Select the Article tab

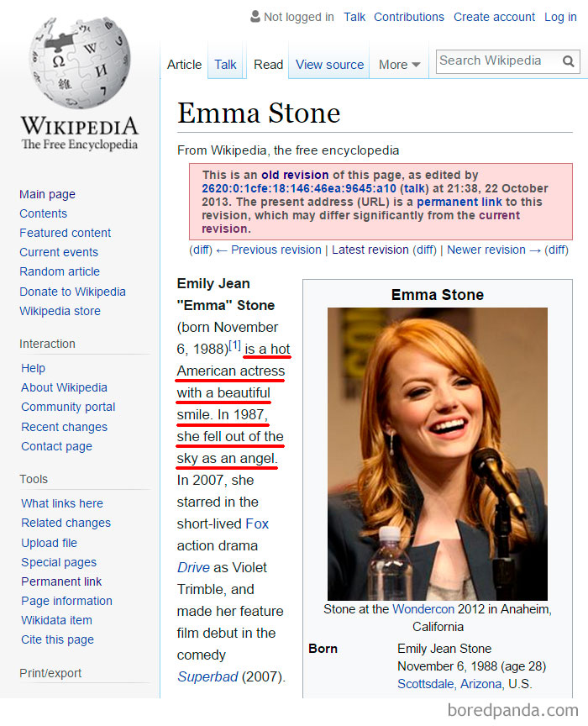tap(184, 65)
